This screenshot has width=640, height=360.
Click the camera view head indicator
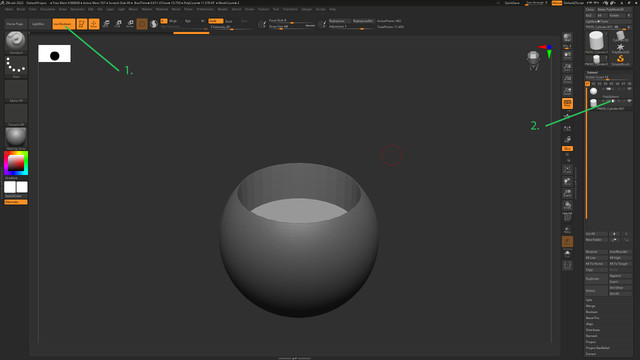point(533,60)
